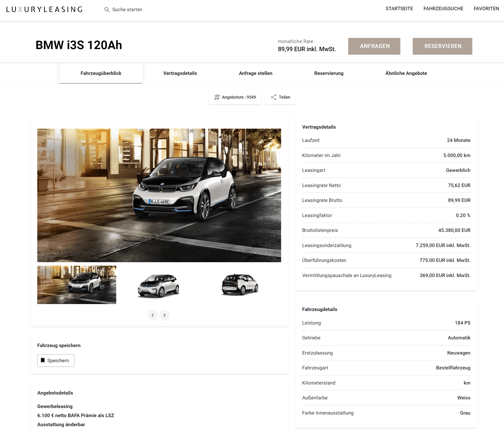The width and height of the screenshot is (504, 432).
Task: Click the Suche starten search field
Action: 127,10
